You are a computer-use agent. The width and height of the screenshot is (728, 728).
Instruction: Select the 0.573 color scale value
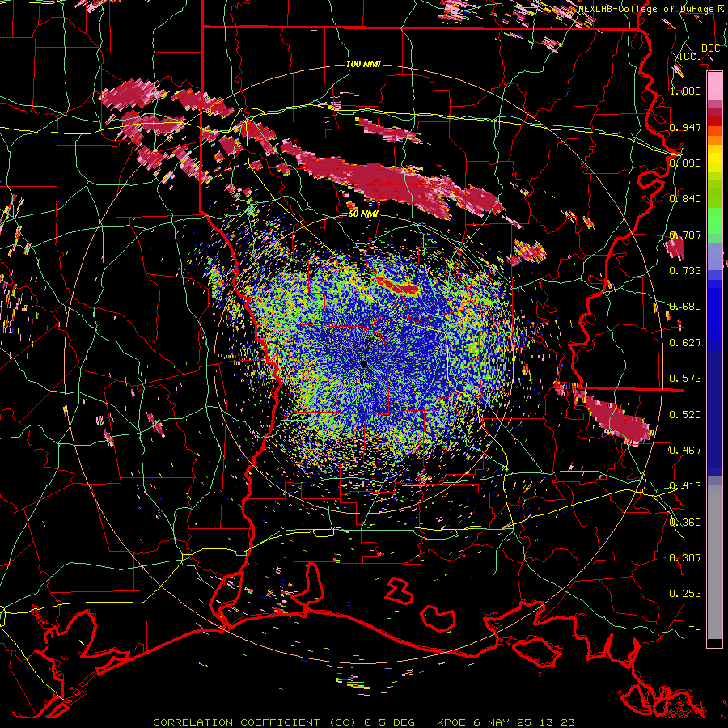click(685, 378)
